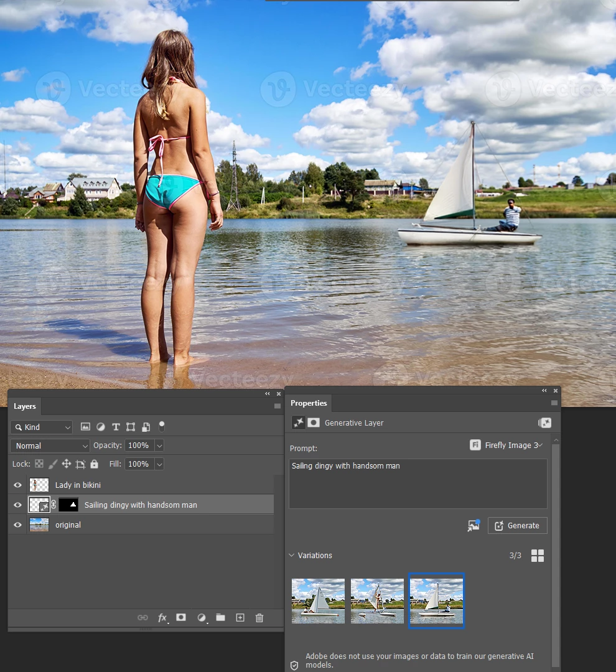
Task: Select 'Lady in bikini' layer name
Action: [x=78, y=485]
